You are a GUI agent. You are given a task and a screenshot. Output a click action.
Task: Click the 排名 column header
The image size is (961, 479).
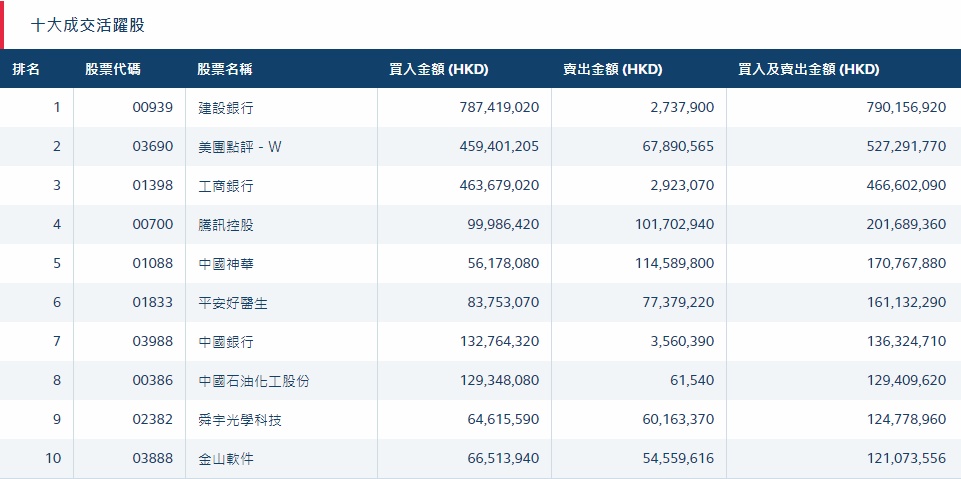point(26,69)
